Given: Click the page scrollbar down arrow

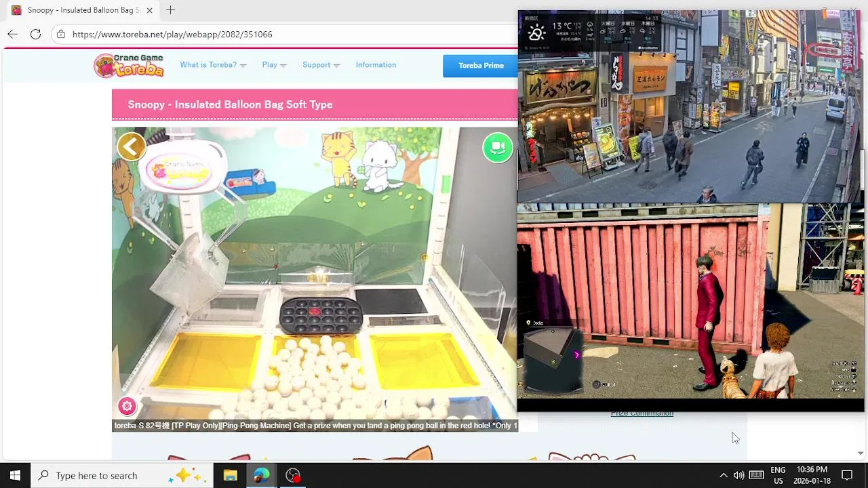Looking at the screenshot, I should [861, 453].
